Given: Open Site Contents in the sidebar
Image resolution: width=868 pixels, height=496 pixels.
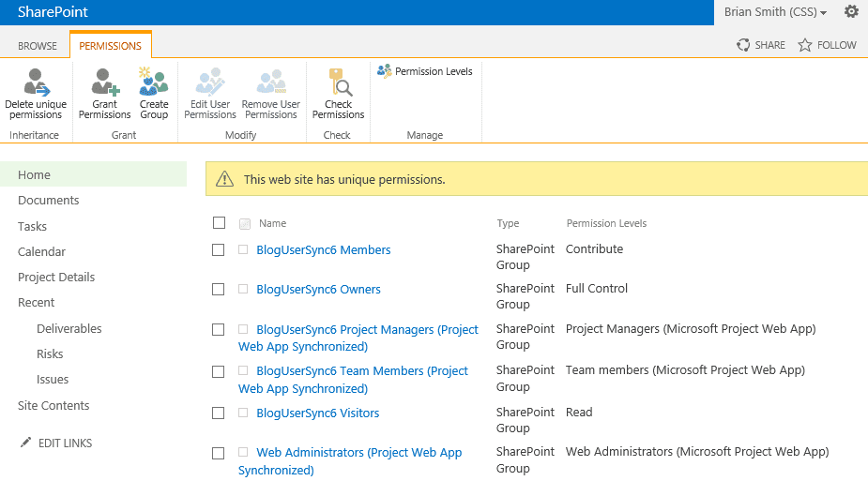Looking at the screenshot, I should [53, 405].
